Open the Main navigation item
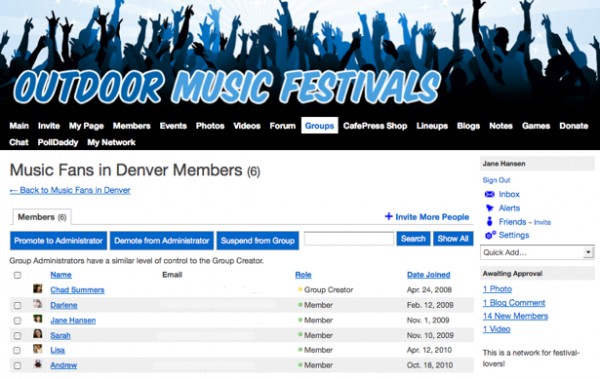This screenshot has width=600, height=379. coord(19,126)
